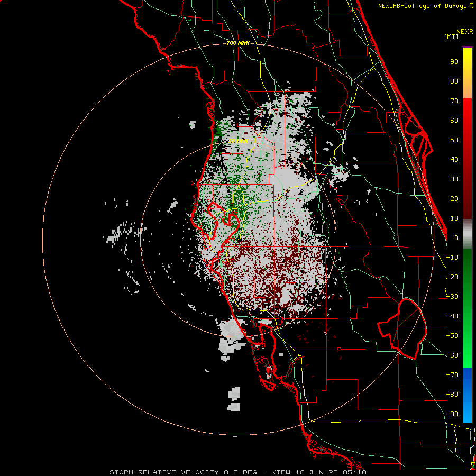Click the "50 NMI" range ring label
The width and height of the screenshot is (476, 476).
pos(238,141)
